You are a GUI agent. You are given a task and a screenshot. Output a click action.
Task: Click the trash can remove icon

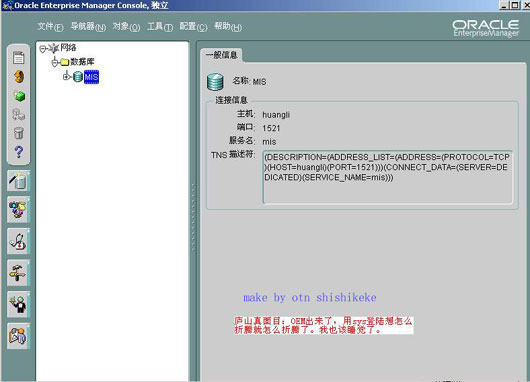tap(19, 133)
